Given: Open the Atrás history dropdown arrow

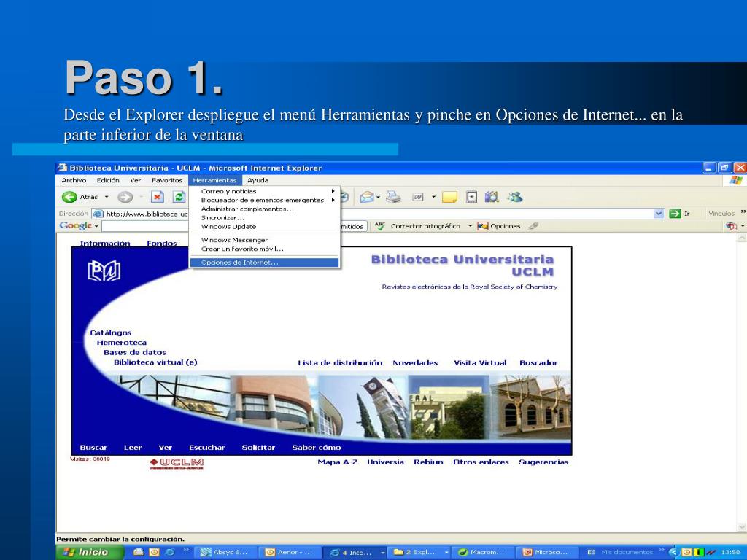Looking at the screenshot, I should pos(107,197).
